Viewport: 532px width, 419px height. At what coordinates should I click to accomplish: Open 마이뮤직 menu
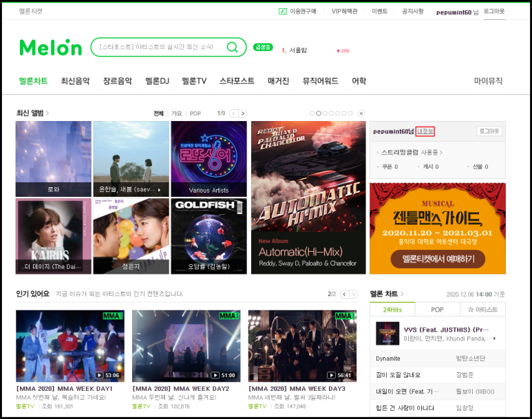[x=488, y=81]
